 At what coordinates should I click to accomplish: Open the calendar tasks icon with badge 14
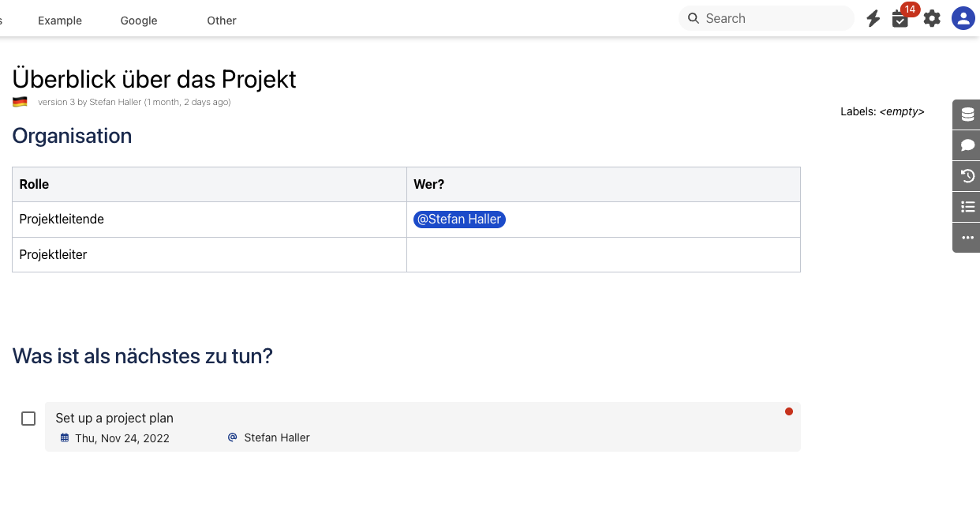pyautogui.click(x=900, y=19)
